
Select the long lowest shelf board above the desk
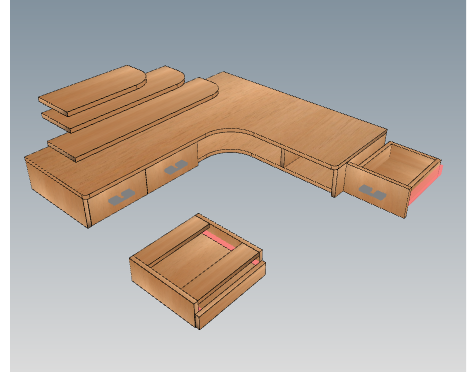click(x=133, y=120)
